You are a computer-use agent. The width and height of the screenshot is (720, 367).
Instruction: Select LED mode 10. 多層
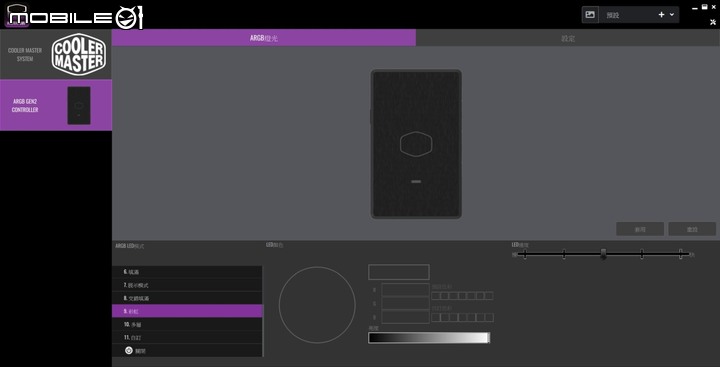click(187, 324)
